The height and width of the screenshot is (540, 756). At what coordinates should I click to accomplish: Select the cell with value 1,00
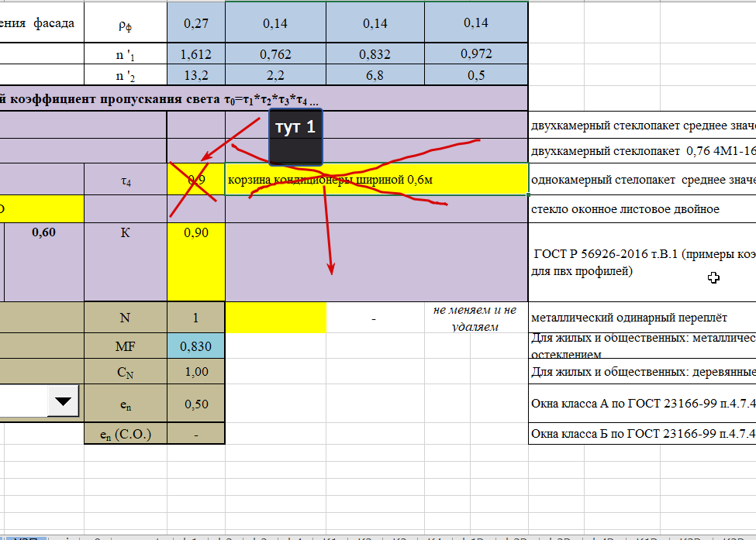tap(196, 371)
